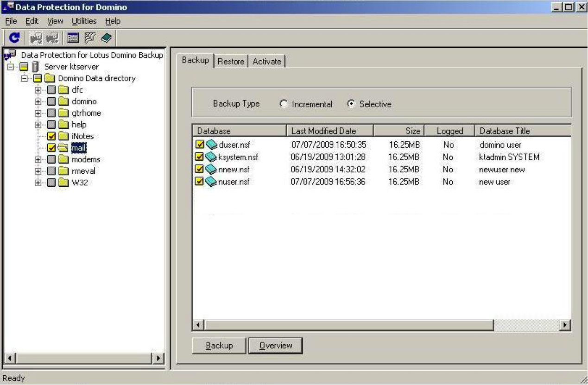The height and width of the screenshot is (385, 588).
Task: Click the modems folder icon
Action: [63, 159]
